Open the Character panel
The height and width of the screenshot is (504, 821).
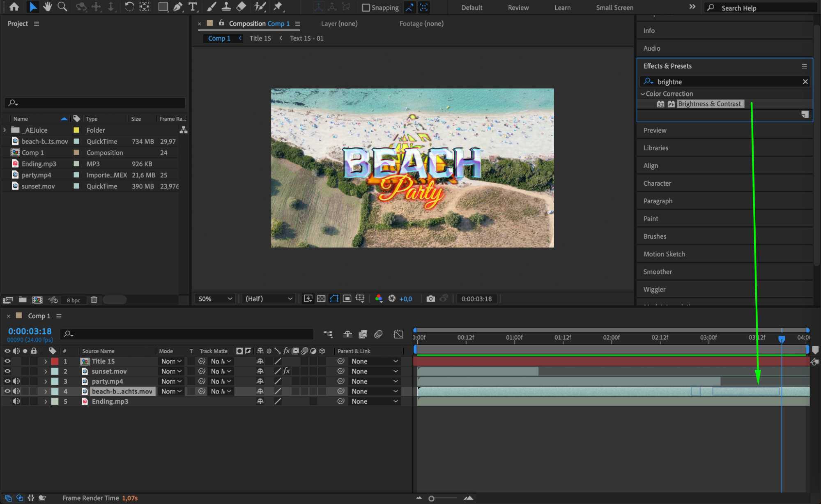coord(657,183)
